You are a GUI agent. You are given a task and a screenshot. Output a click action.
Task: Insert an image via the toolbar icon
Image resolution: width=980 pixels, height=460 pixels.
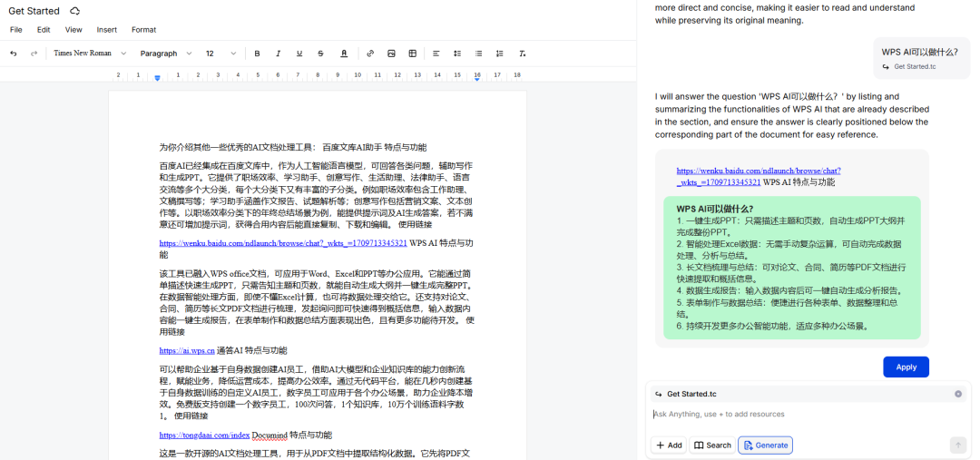(391, 54)
